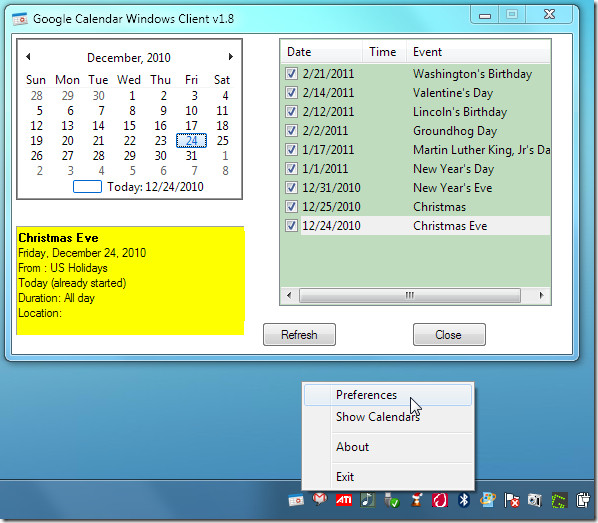
Task: Toggle the Lincoln's Birthday checkbox
Action: [291, 111]
